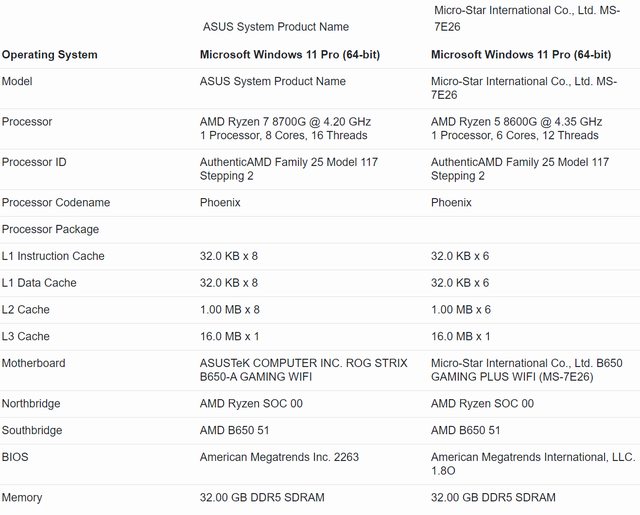Click the Processor Codename row label
Viewport: 640px width, 515px height.
pyautogui.click(x=56, y=202)
